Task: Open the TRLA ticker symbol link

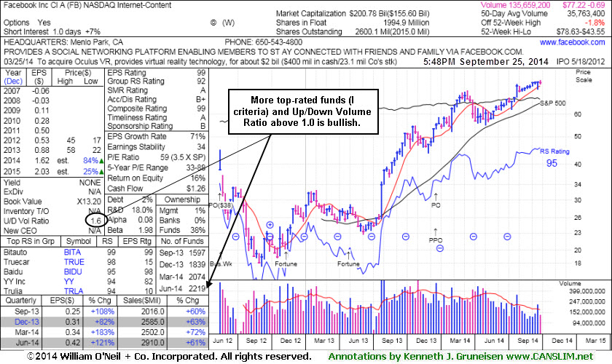Action: (74, 291)
